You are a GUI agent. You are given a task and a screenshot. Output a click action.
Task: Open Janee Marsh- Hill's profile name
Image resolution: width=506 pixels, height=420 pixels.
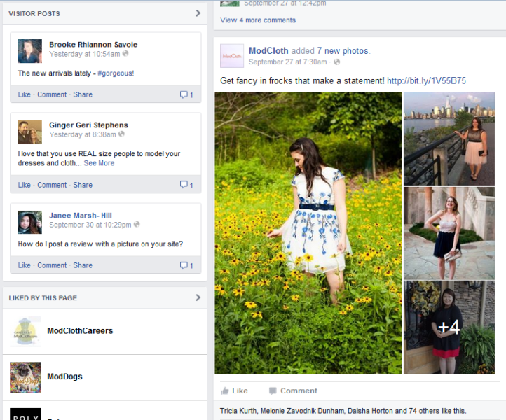(81, 216)
